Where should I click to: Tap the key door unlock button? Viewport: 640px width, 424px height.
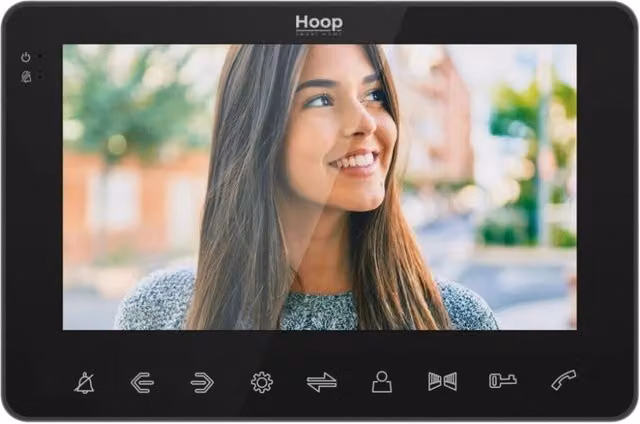502,381
